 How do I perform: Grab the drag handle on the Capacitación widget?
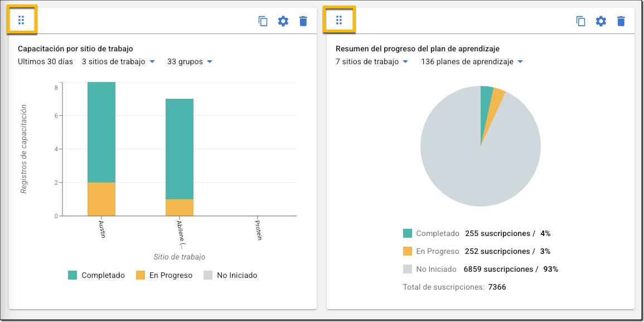21,20
